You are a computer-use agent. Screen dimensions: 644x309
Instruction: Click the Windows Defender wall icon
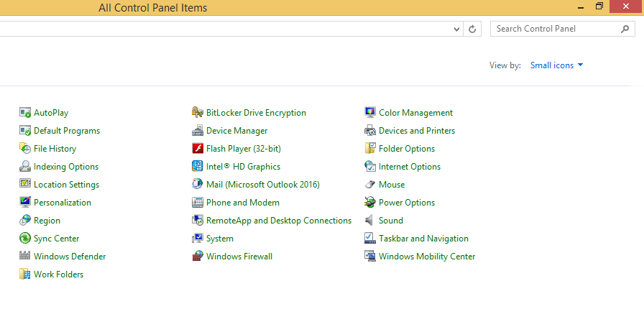[x=25, y=257]
